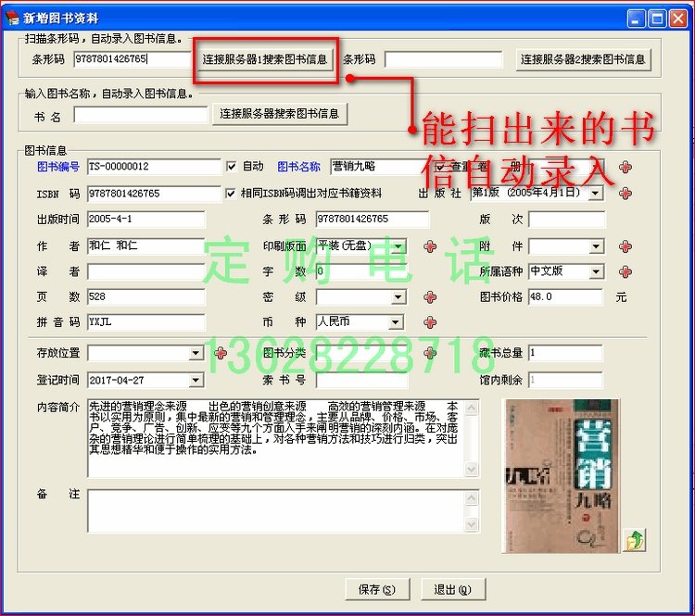Expand the 印刷版面 dropdown

[398, 246]
